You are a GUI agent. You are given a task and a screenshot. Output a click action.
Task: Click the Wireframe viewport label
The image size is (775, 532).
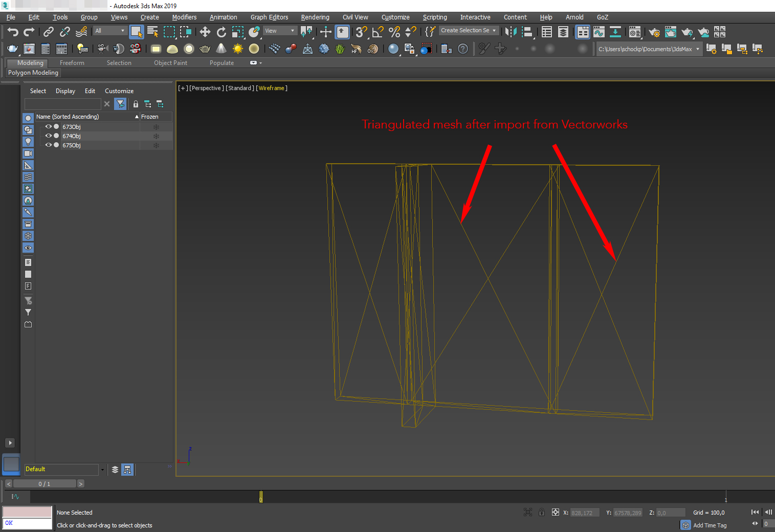point(271,88)
